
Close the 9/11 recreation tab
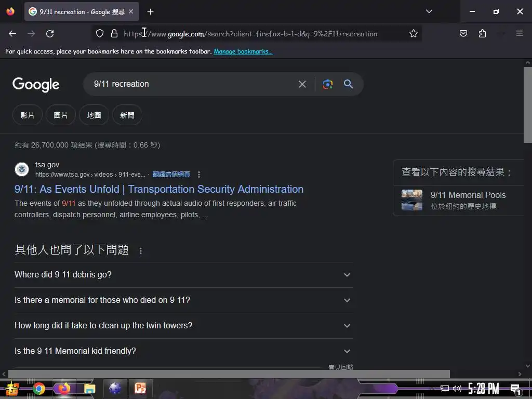coord(131,11)
